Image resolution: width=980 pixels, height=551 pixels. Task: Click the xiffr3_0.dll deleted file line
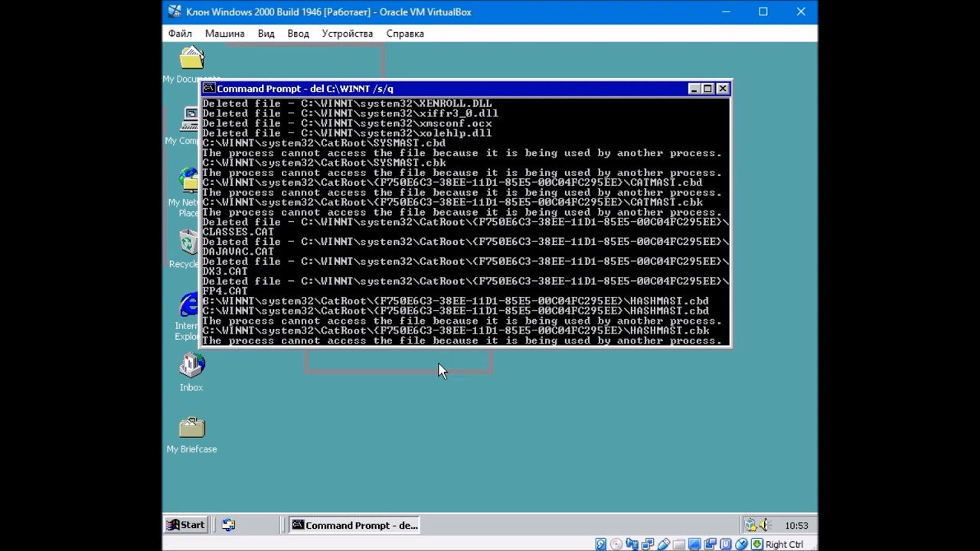coord(350,113)
